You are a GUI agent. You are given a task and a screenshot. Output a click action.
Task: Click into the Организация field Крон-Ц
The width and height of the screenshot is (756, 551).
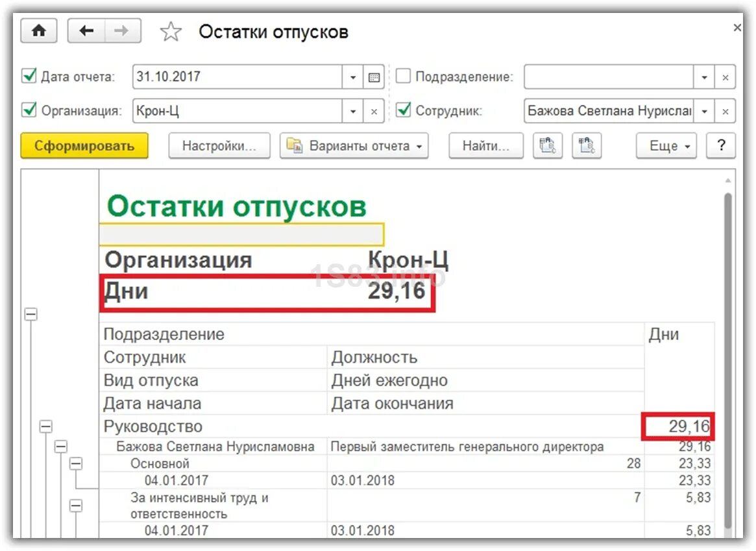238,112
